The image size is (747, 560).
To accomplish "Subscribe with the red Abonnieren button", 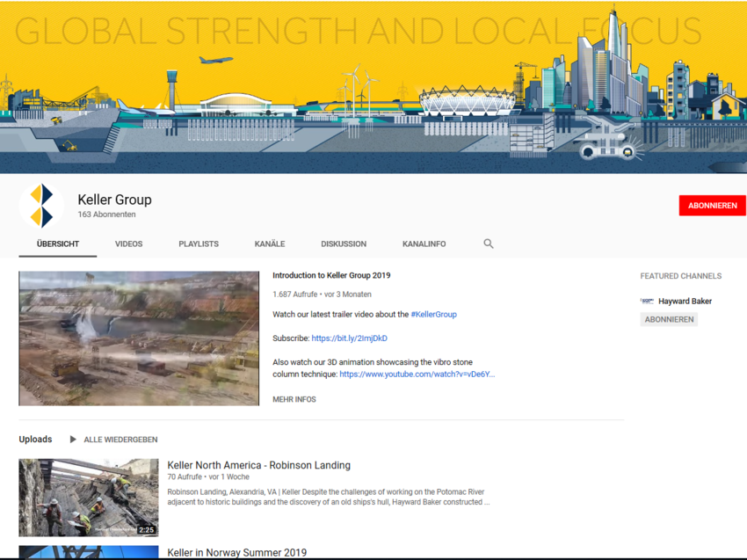I will coord(712,206).
